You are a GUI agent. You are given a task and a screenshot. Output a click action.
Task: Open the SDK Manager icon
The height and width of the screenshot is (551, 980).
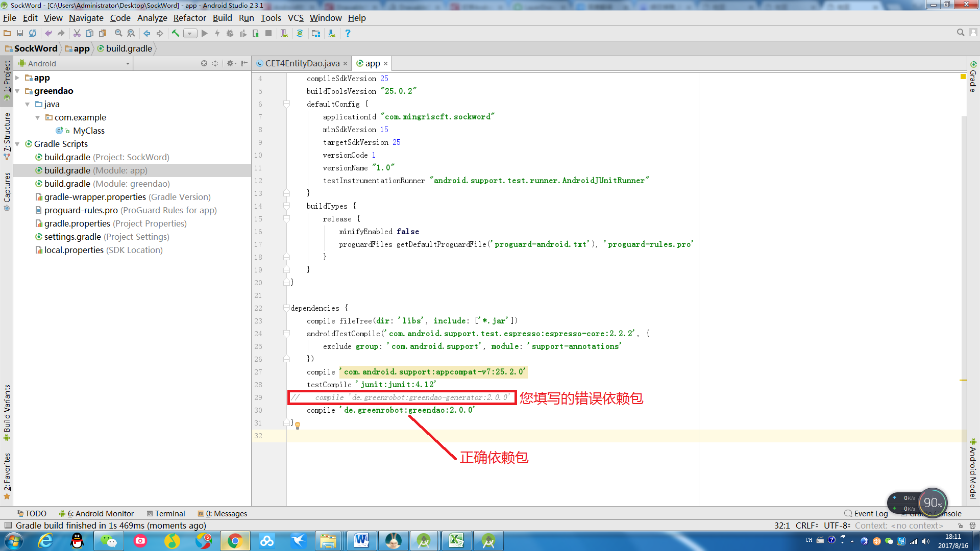point(332,33)
